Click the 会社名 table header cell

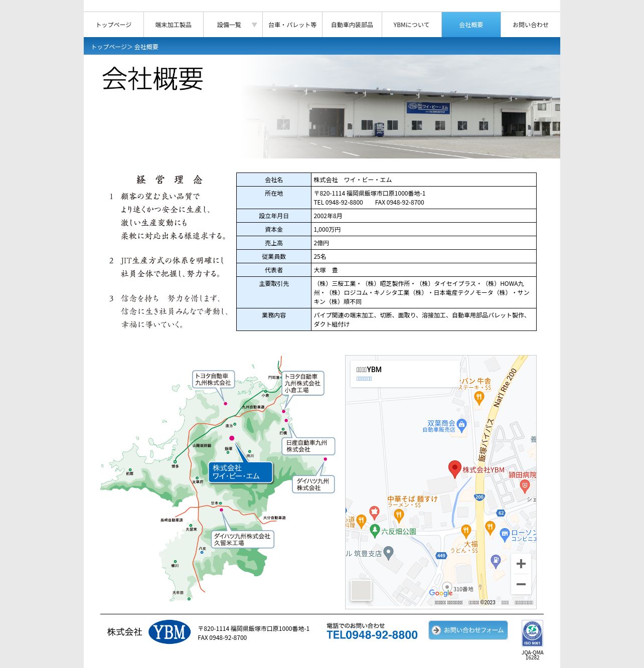pyautogui.click(x=274, y=180)
